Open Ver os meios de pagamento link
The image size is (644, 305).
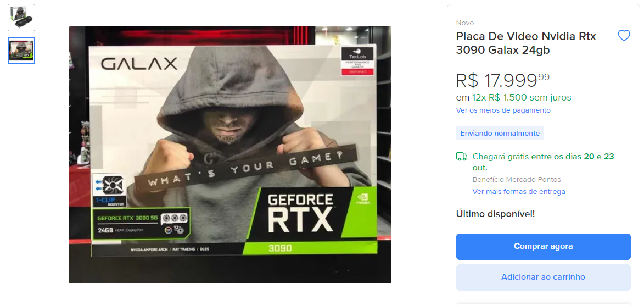click(503, 110)
